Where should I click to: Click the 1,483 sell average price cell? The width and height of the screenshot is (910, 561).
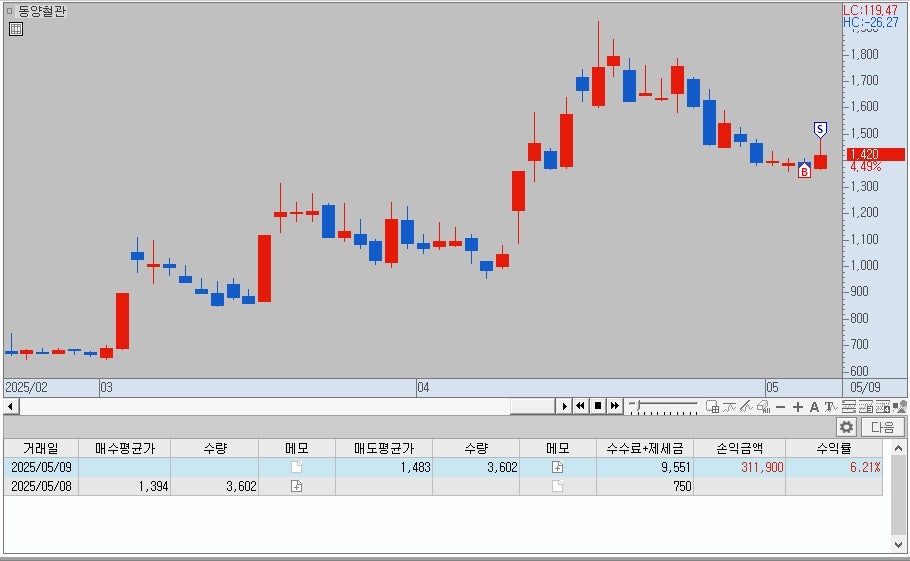384,467
